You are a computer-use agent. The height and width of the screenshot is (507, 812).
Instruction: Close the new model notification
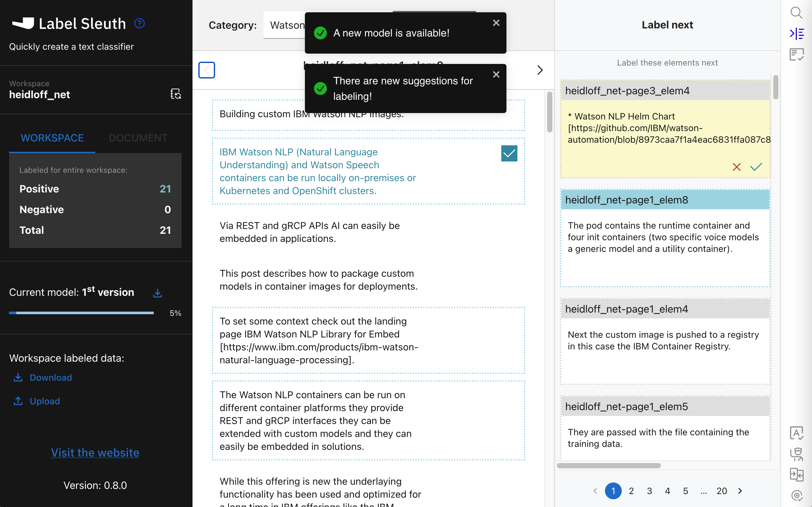496,23
